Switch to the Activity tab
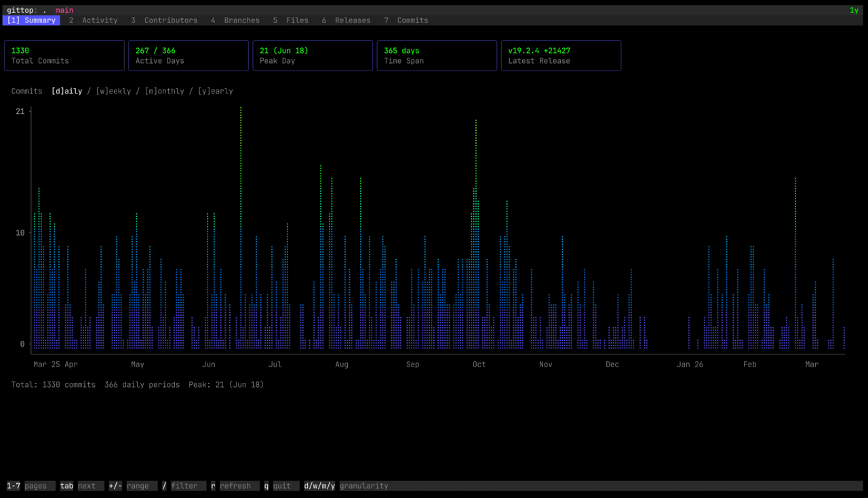Image resolution: width=868 pixels, height=498 pixels. click(94, 20)
